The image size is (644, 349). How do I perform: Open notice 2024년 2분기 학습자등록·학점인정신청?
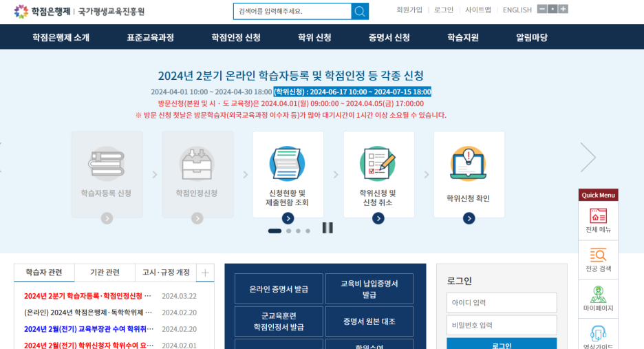point(87,296)
